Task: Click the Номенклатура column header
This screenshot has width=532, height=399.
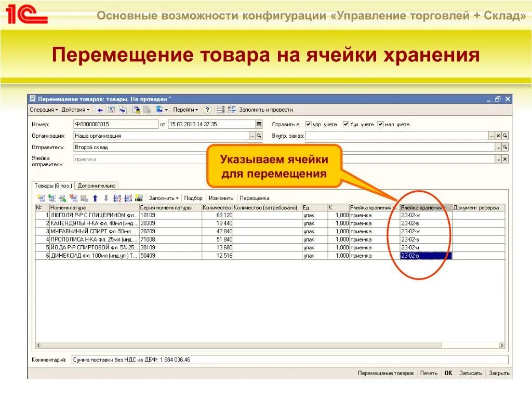Action: pyautogui.click(x=94, y=207)
